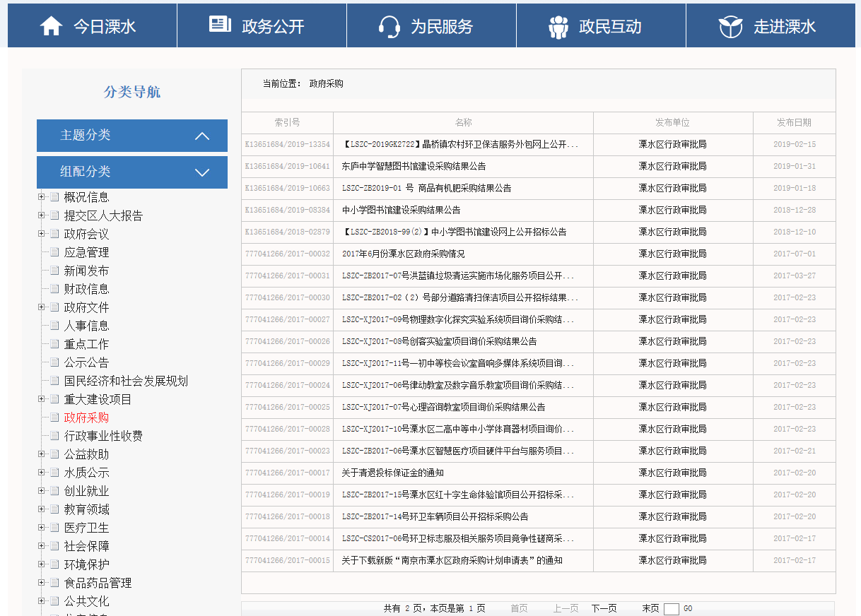Expand the 政府会议 tree node
The width and height of the screenshot is (861, 616).
click(42, 234)
